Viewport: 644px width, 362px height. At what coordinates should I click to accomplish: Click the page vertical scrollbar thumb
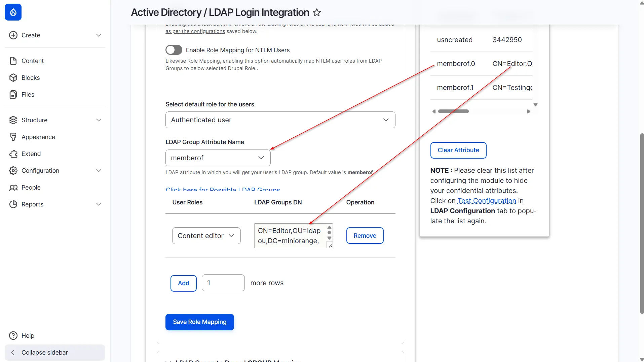pos(642,224)
